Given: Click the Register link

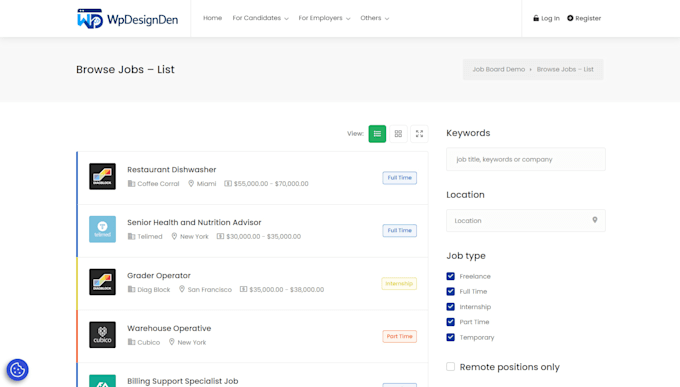Looking at the screenshot, I should 584,18.
